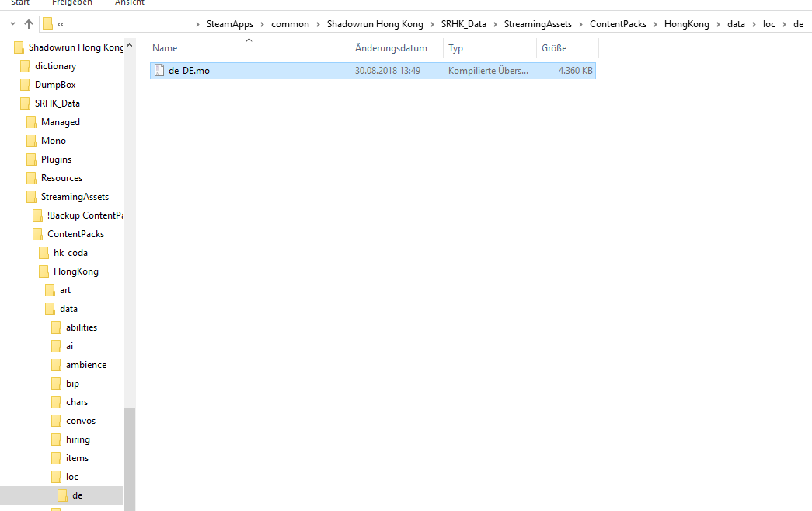This screenshot has width=812, height=511.
Task: Click the Resources folder icon
Action: (31, 178)
